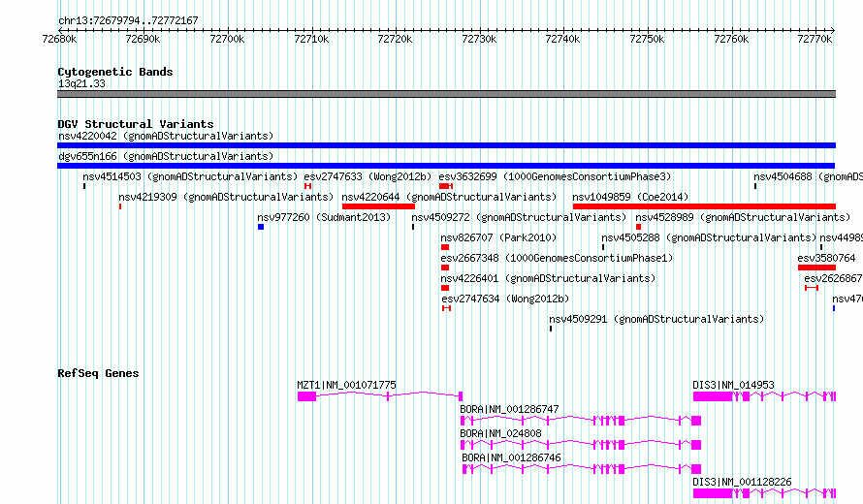Select the BORA|NM_001286747 gene label
This screenshot has height=504, width=863.
click(510, 409)
